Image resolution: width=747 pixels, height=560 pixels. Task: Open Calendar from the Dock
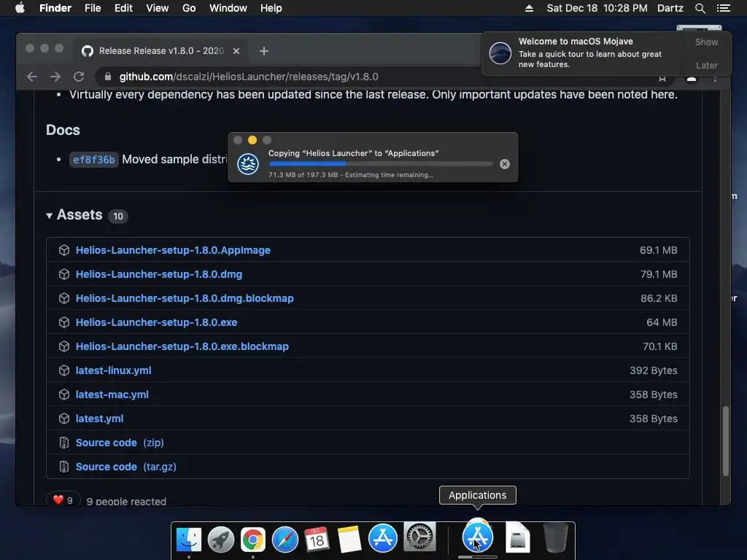click(317, 540)
